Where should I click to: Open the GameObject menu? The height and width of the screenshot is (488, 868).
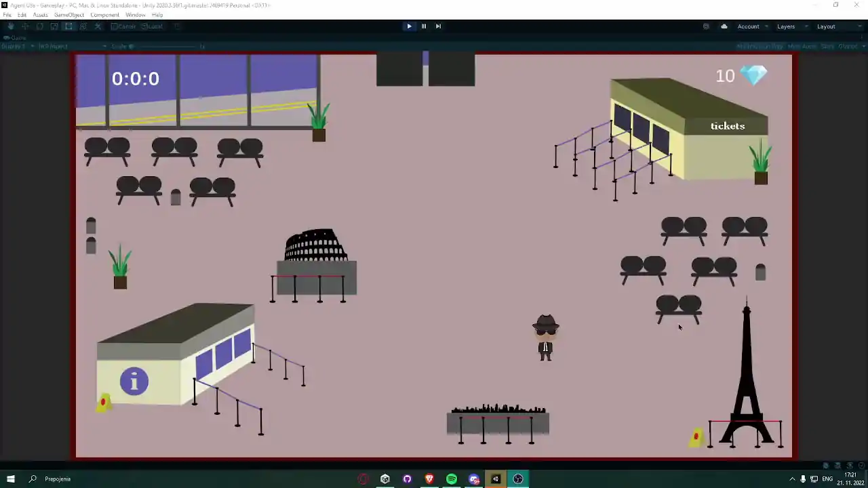click(69, 15)
